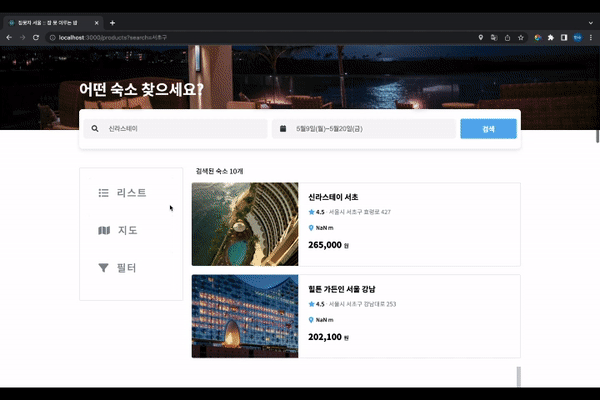Open the colorful extension icon in toolbar
Viewport: 600px width, 400px height.
[x=538, y=38]
